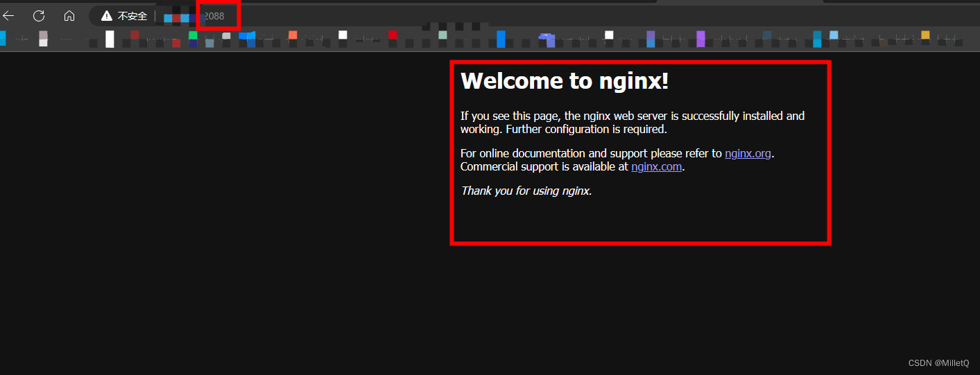Open the nginx.com commercial support link
The image size is (980, 375).
click(656, 167)
